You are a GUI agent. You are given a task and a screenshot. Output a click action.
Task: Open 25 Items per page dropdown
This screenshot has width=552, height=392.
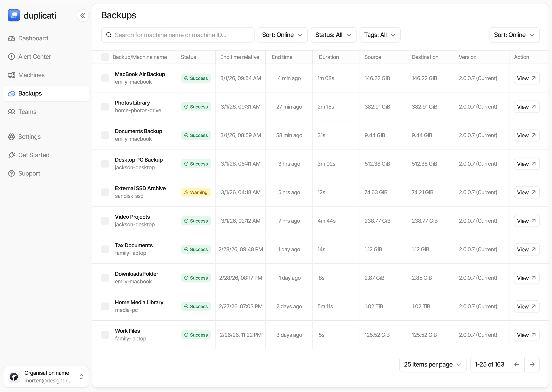click(432, 364)
